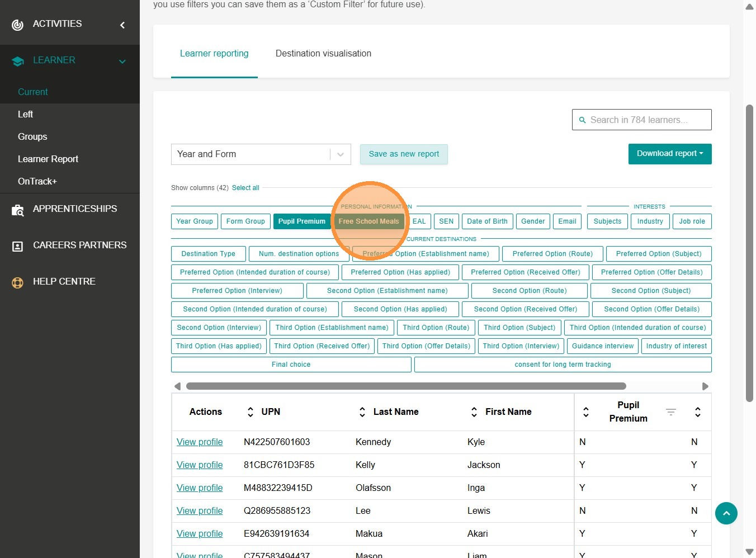Open the Left learners menu item
The height and width of the screenshot is (558, 756).
coord(26,115)
